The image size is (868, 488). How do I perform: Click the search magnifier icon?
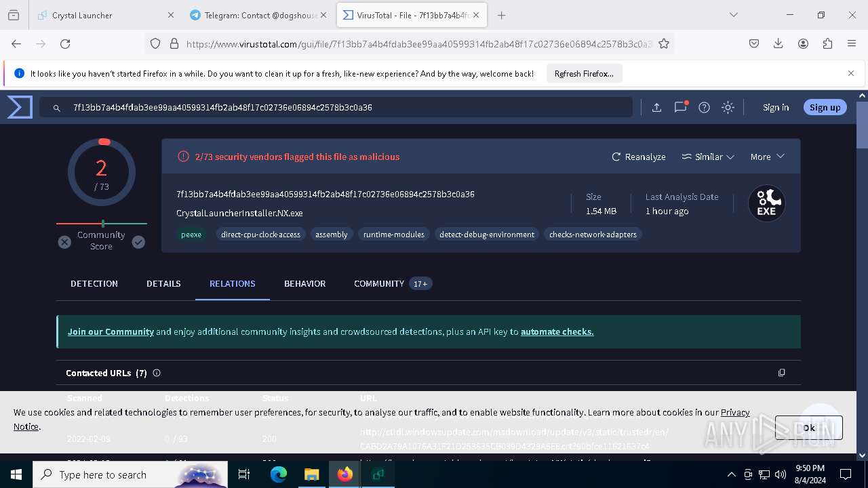[x=58, y=107]
